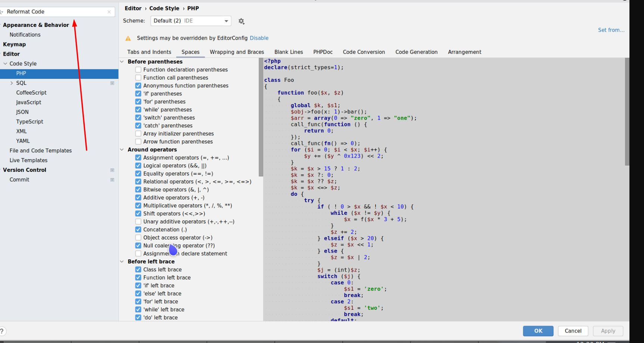Toggle Concatenation (.) checkbox
Screen dimensions: 644x343
pos(138,229)
